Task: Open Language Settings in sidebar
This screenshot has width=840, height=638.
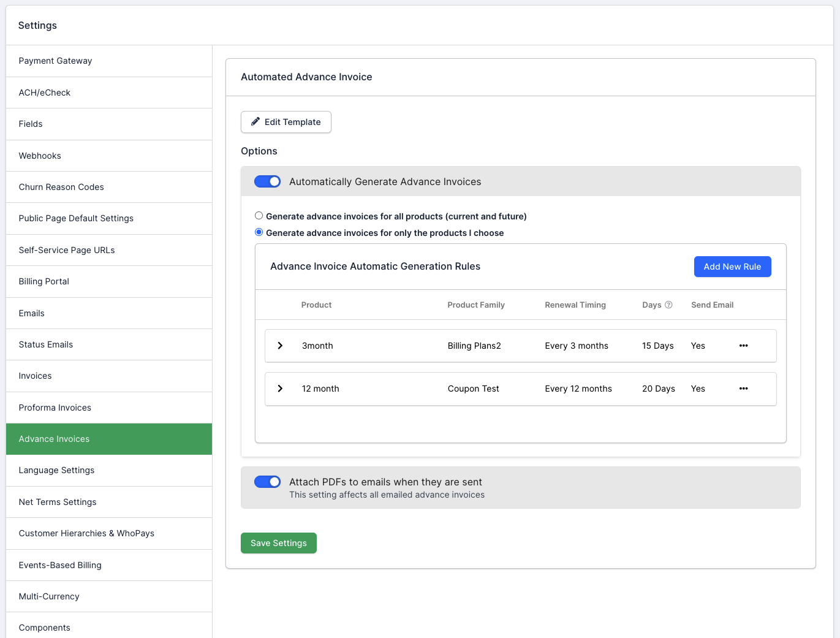Action: click(56, 470)
